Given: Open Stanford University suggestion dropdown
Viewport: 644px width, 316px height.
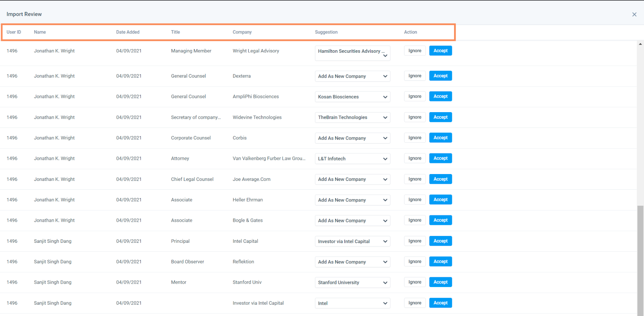Looking at the screenshot, I should pos(353,282).
